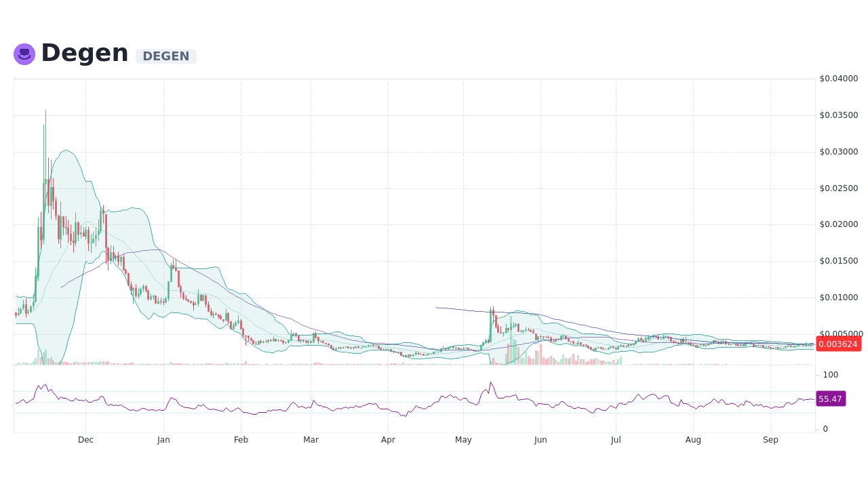
Task: Click the purple RSI line at its peak
Action: 492,383
